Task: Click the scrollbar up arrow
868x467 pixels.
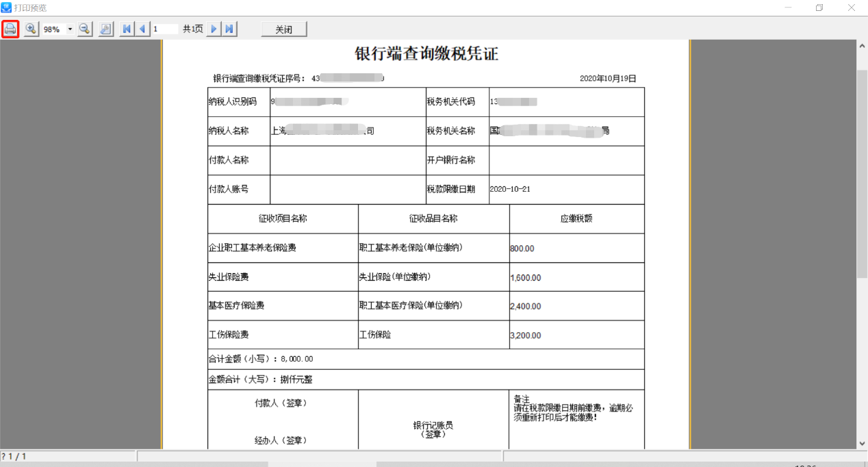Action: [x=862, y=45]
